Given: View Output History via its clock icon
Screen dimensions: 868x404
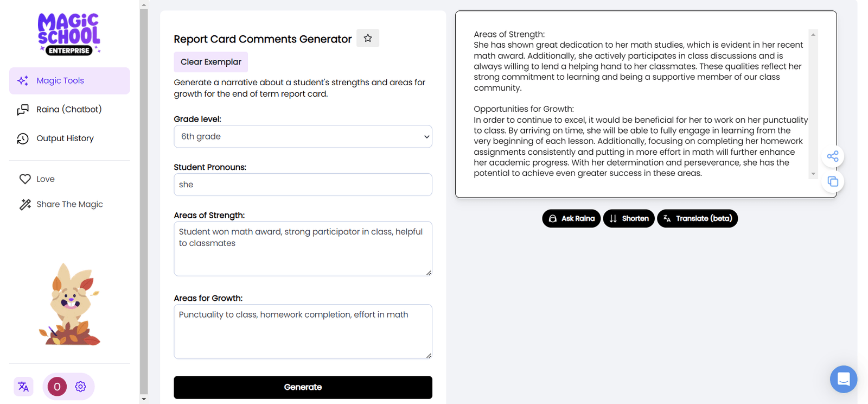Looking at the screenshot, I should [x=22, y=138].
